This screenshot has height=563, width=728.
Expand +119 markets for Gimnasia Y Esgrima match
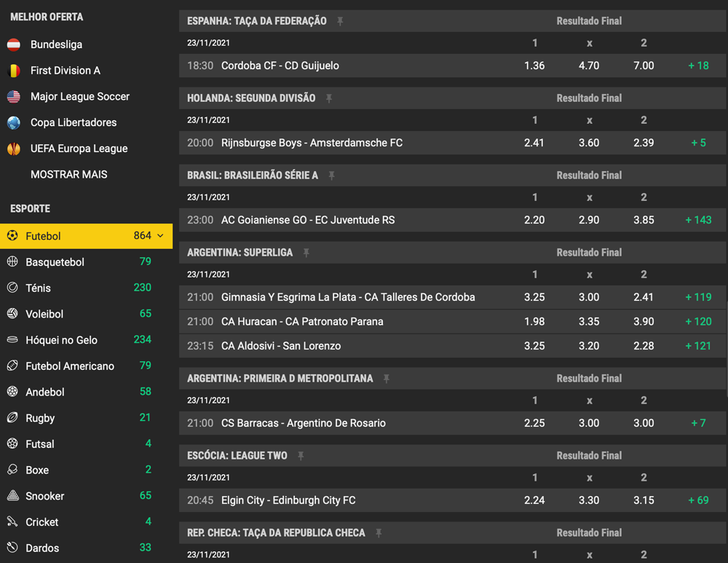coord(698,297)
